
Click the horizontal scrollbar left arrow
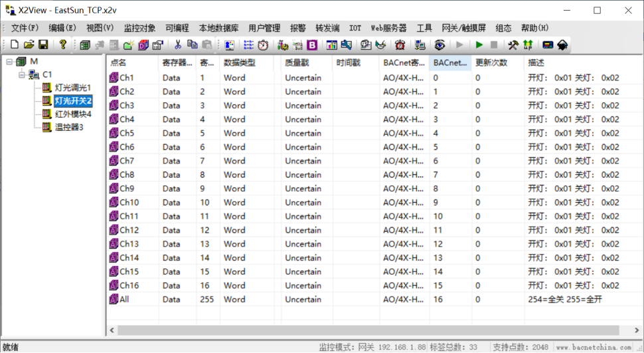coord(112,330)
